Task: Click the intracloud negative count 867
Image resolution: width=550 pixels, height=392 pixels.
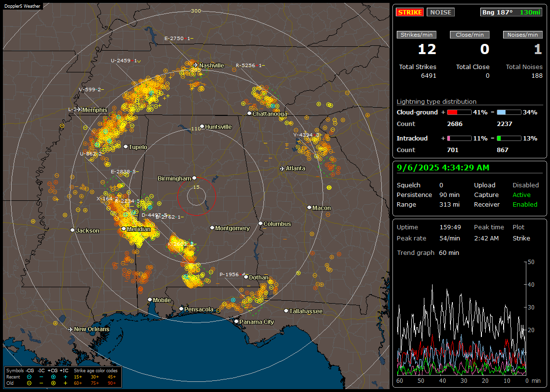Action: (502, 150)
